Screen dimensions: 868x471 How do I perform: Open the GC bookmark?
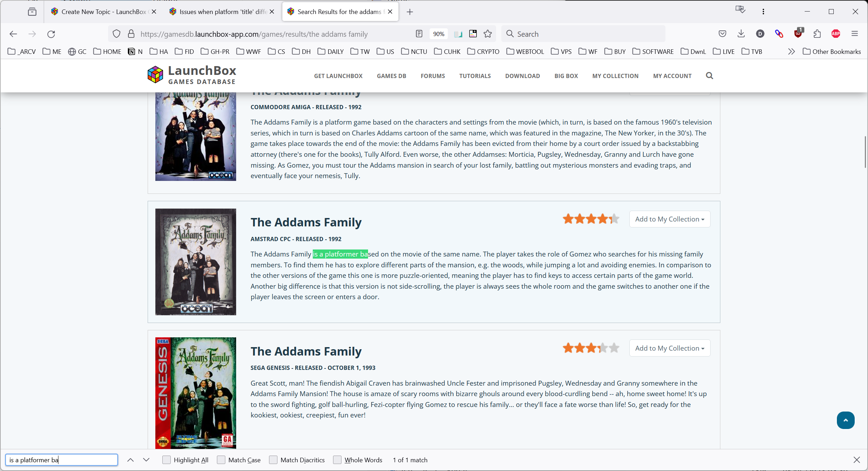pos(77,51)
